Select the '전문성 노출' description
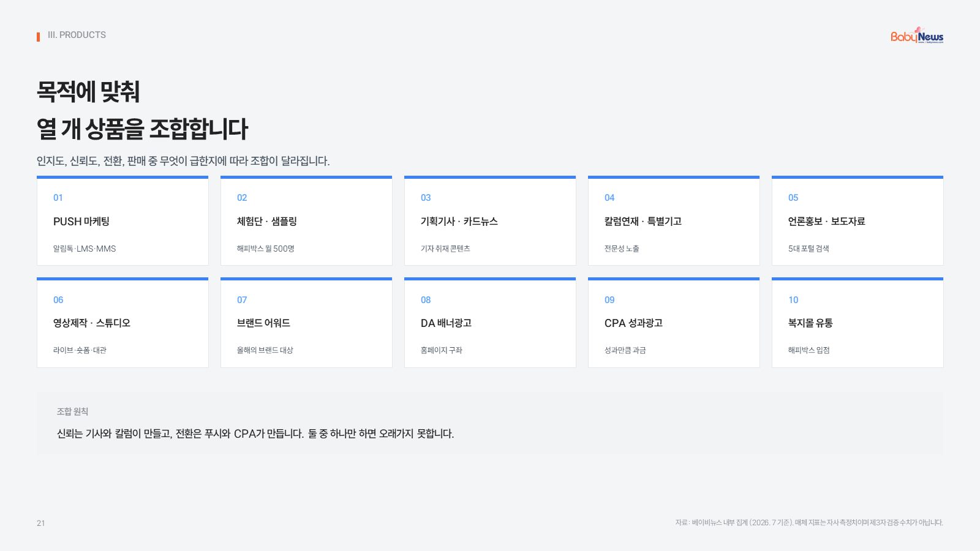980x551 pixels. (x=622, y=249)
